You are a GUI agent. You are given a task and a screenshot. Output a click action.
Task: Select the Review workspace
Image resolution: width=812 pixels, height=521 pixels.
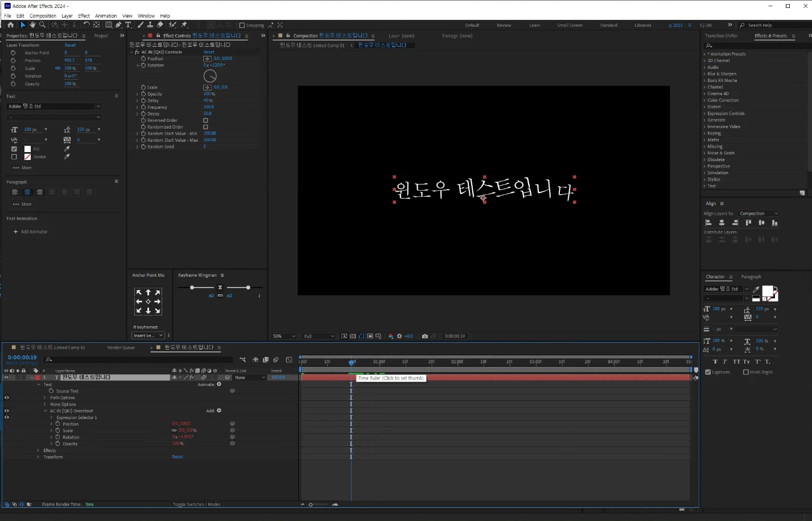(x=504, y=25)
